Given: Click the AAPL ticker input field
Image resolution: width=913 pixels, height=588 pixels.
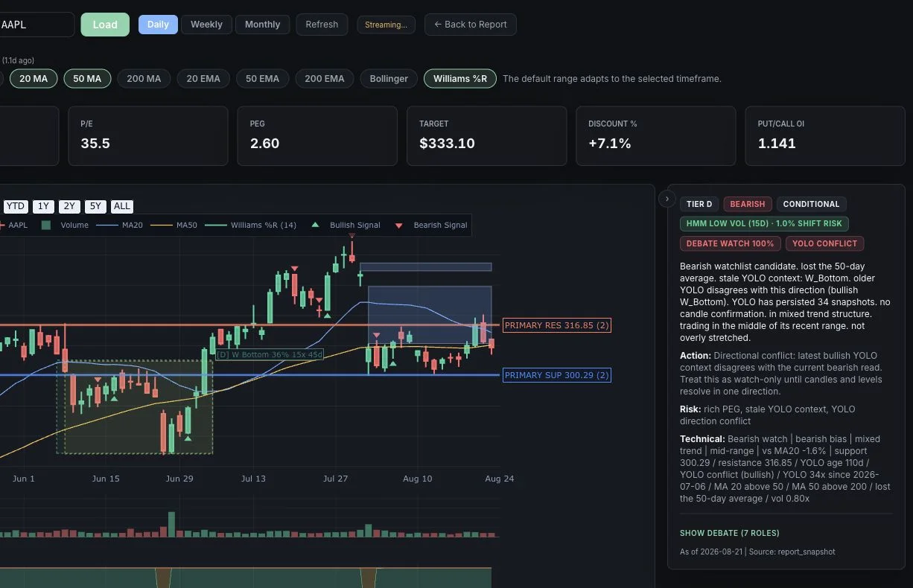Looking at the screenshot, I should point(36,25).
